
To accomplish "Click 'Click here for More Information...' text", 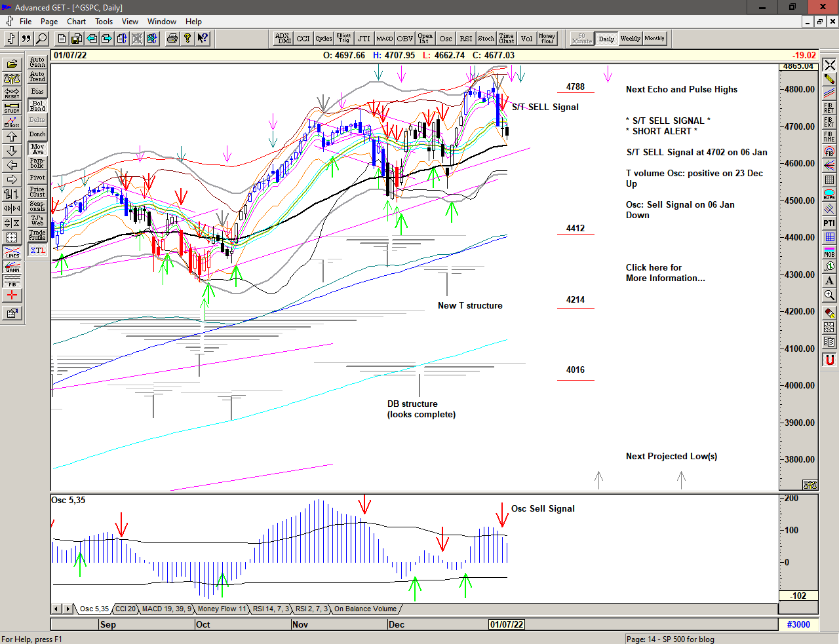I will point(665,273).
